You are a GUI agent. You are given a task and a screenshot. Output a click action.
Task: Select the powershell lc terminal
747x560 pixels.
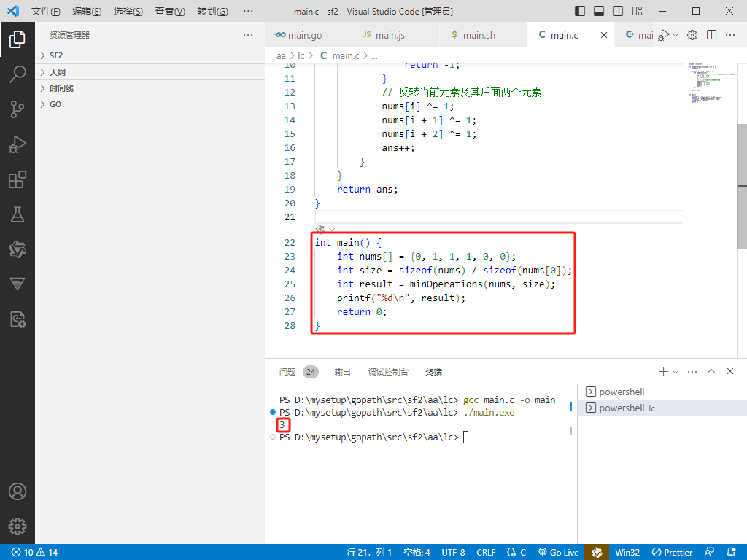(x=662, y=408)
